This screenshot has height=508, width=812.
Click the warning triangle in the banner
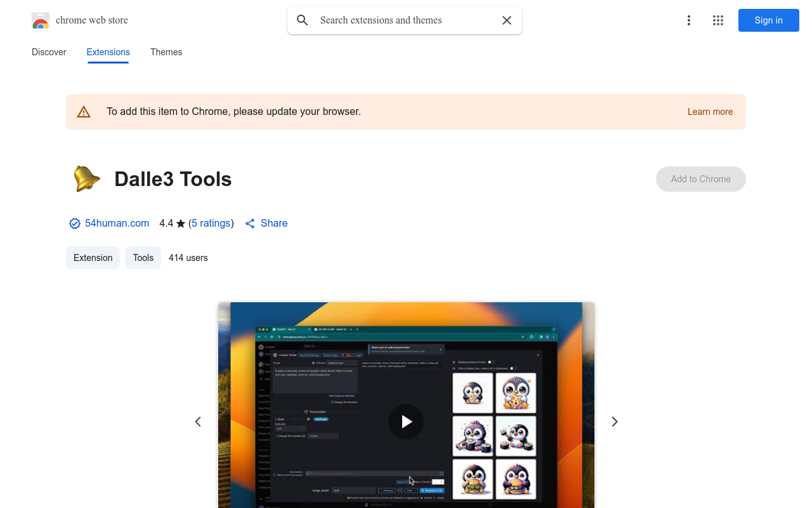[x=84, y=111]
